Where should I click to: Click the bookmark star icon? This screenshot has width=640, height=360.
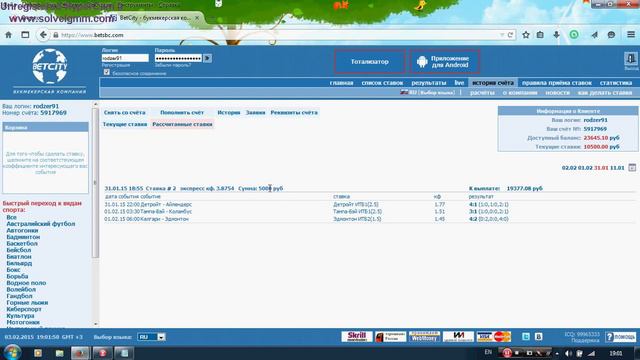pos(526,35)
